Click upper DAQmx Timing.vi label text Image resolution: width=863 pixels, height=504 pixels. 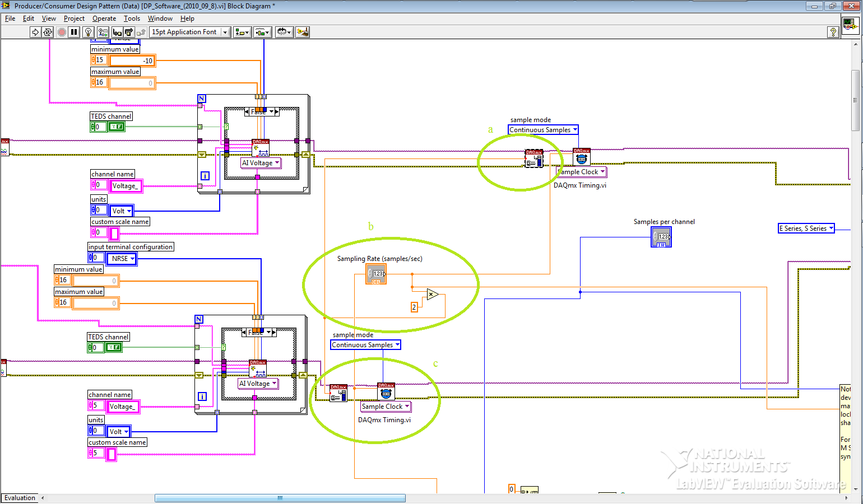tap(580, 185)
